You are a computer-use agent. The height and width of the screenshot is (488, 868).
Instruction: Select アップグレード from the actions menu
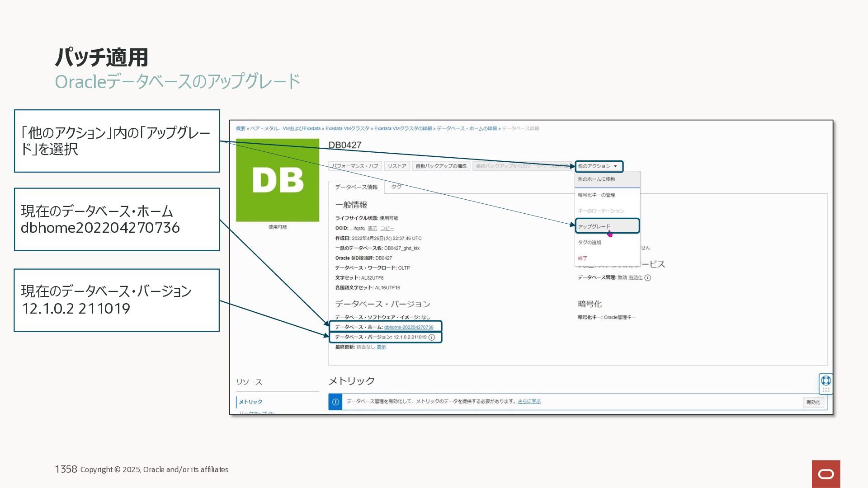point(594,226)
